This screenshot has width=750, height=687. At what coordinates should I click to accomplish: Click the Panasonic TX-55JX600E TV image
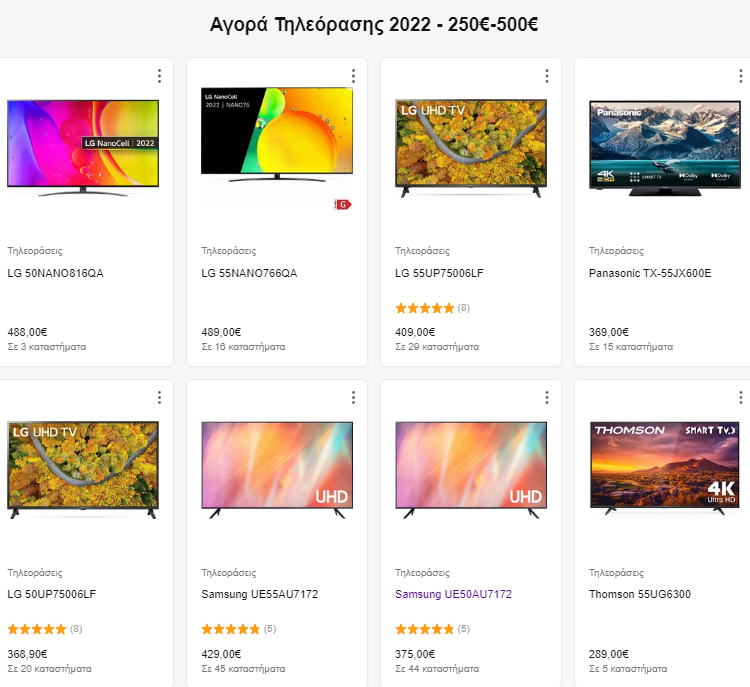tap(665, 148)
